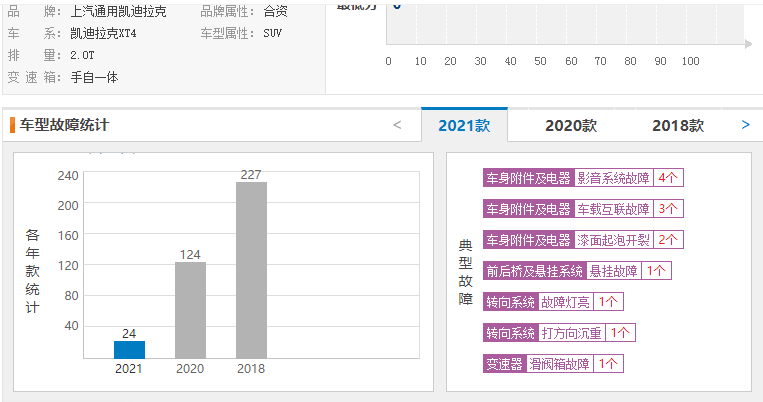The height and width of the screenshot is (402, 763).
Task: Click the 1个 count for 故障灯亮
Action: click(x=608, y=302)
